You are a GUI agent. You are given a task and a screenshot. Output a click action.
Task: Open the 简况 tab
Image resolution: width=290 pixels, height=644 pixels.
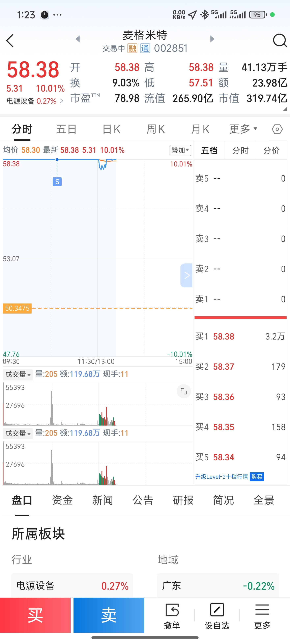point(224,500)
